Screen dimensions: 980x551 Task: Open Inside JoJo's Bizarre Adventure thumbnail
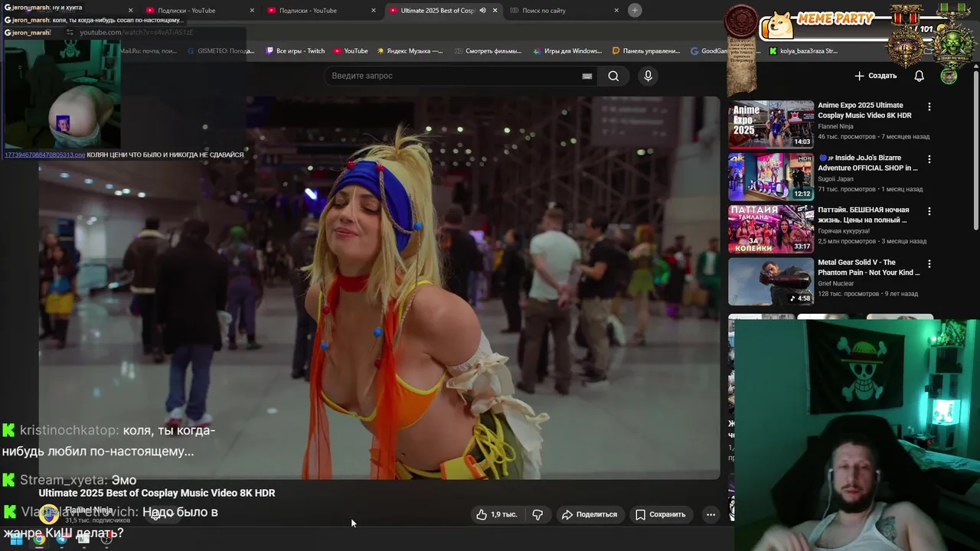point(771,176)
